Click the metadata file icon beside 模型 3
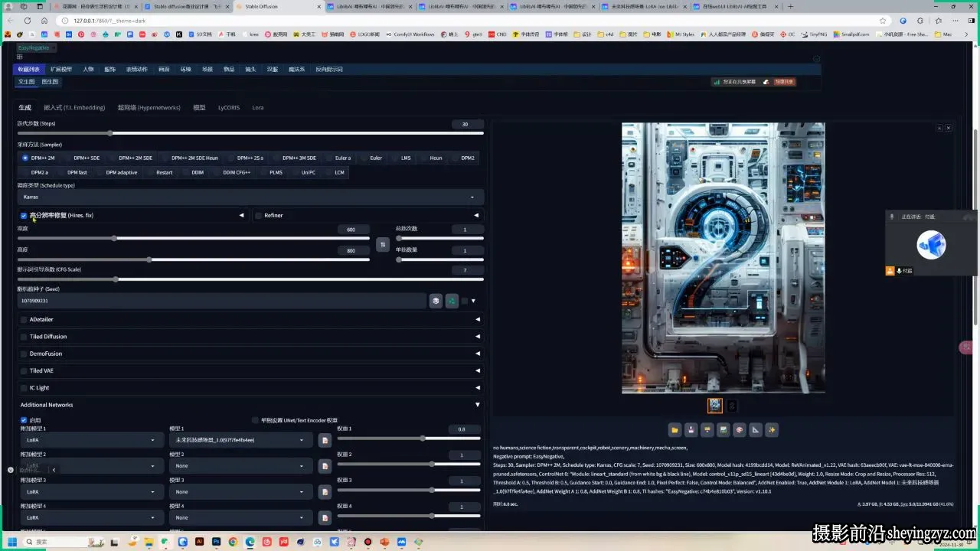 (x=325, y=492)
